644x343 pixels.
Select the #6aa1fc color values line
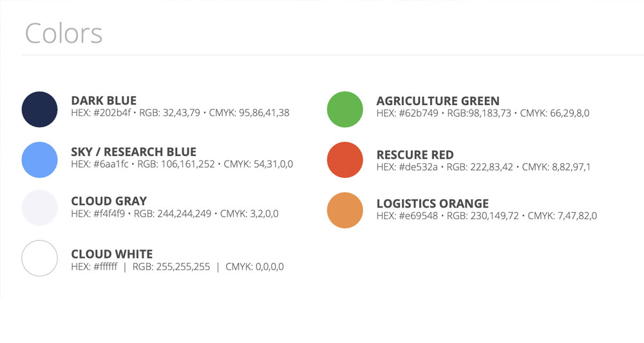[182, 164]
